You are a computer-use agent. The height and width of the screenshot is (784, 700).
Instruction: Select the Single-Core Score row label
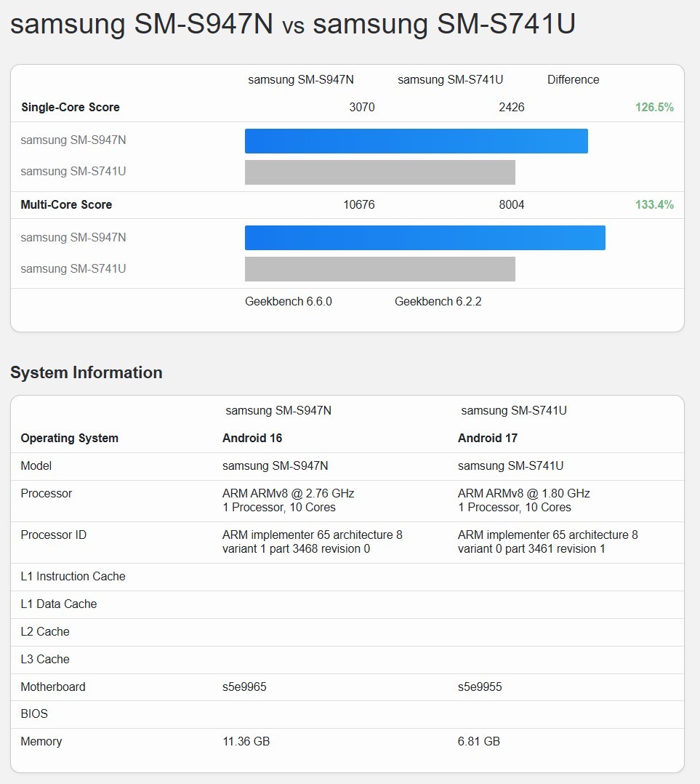click(x=70, y=107)
